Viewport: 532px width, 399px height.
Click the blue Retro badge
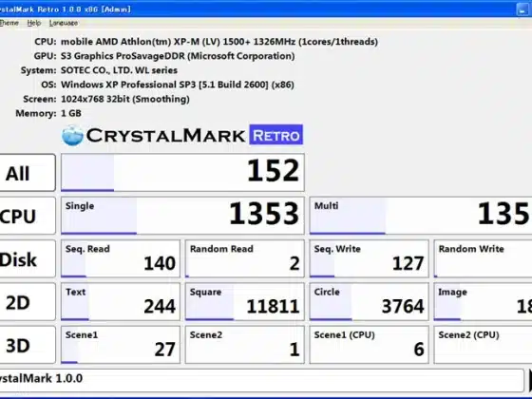[276, 135]
